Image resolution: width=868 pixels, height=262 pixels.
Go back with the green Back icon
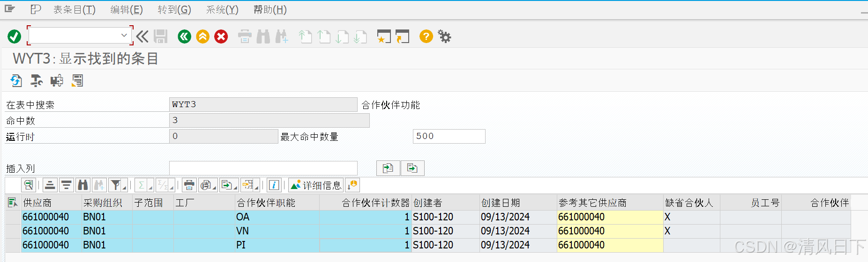(185, 36)
